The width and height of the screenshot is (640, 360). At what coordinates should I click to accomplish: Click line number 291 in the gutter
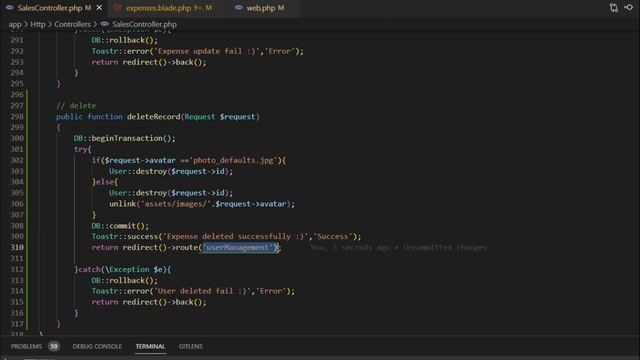[17, 40]
